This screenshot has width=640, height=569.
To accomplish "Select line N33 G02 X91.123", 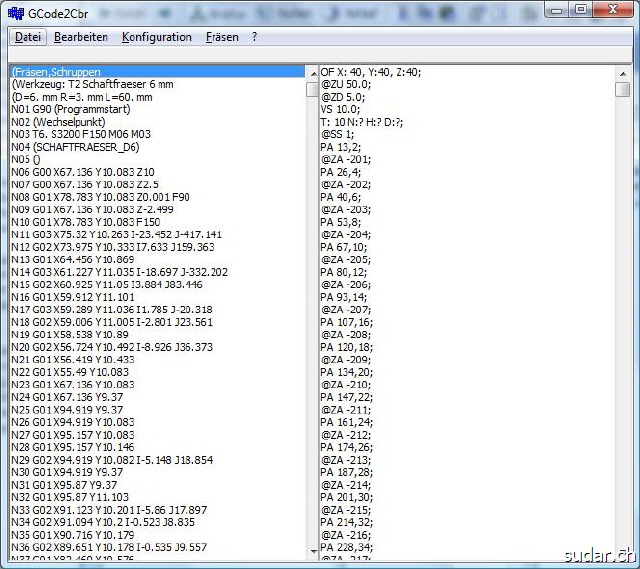I will [x=158, y=509].
